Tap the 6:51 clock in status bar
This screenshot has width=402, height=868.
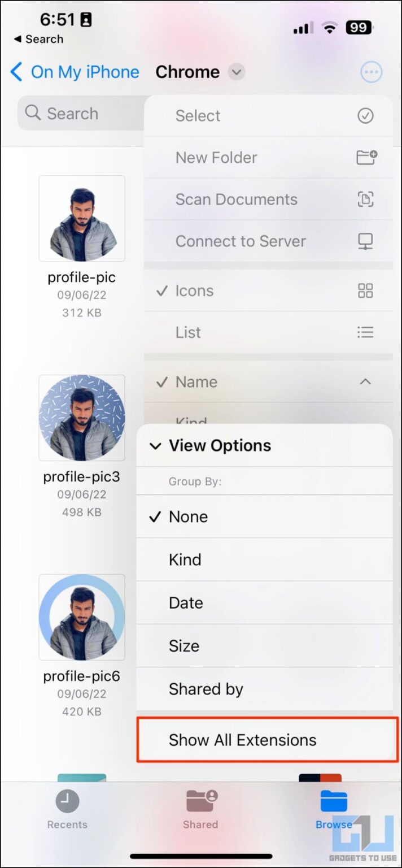tap(58, 20)
